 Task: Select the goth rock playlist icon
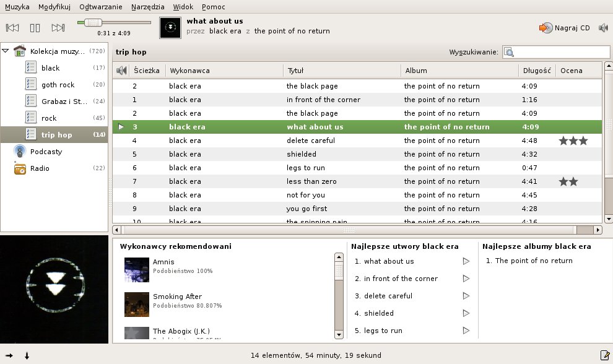pyautogui.click(x=31, y=84)
